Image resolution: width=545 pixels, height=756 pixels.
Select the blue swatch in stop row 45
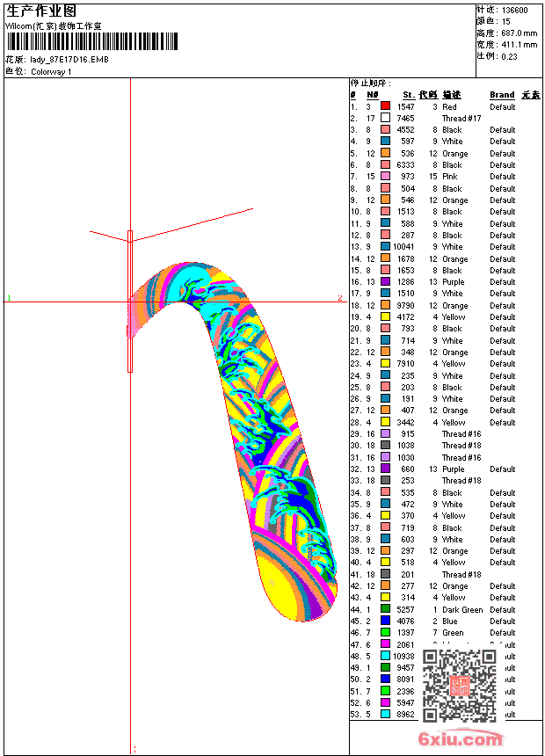[385, 621]
